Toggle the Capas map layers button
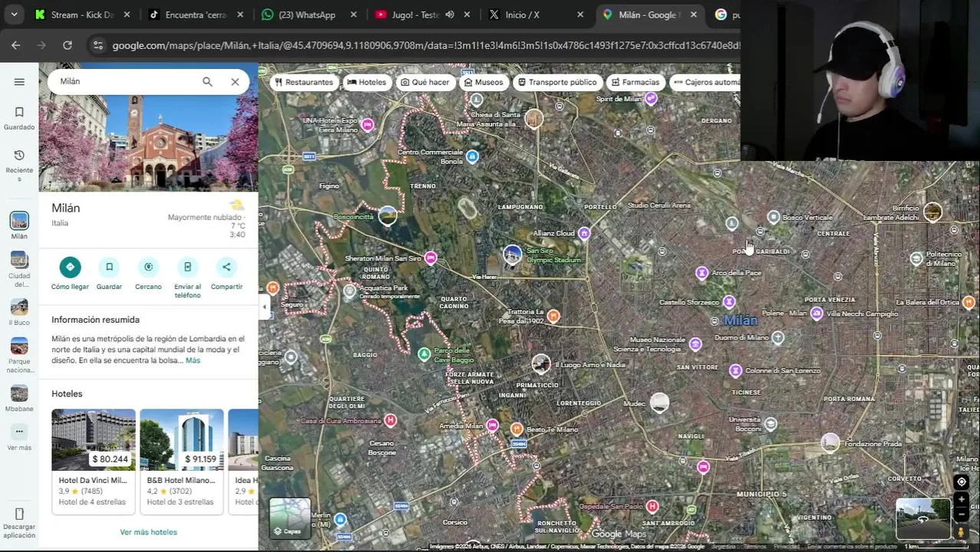This screenshot has width=980, height=552. 290,518
